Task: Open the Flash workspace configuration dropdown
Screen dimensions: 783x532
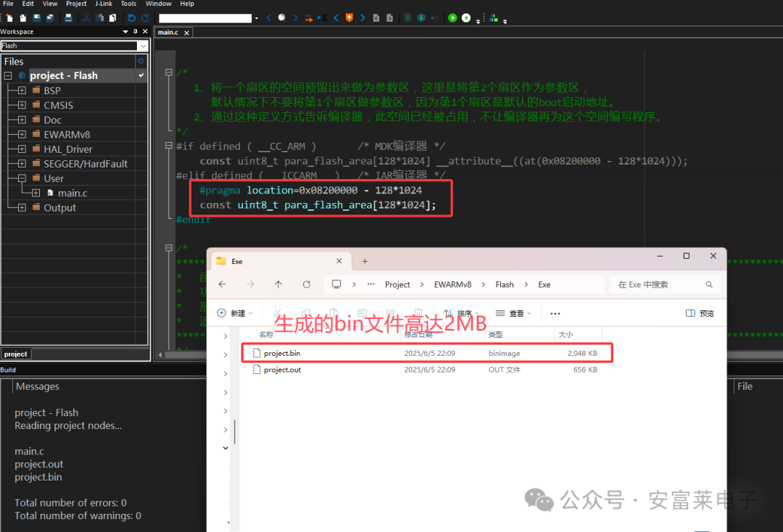Action: pos(142,46)
